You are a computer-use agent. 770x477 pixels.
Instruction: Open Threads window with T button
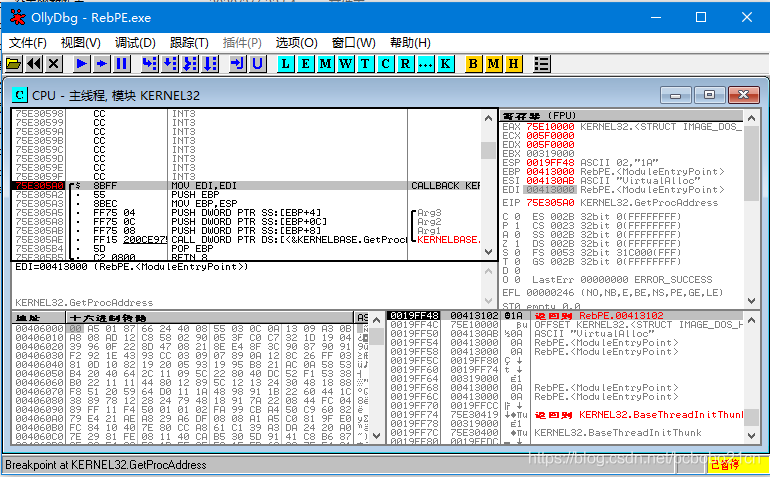click(x=365, y=63)
